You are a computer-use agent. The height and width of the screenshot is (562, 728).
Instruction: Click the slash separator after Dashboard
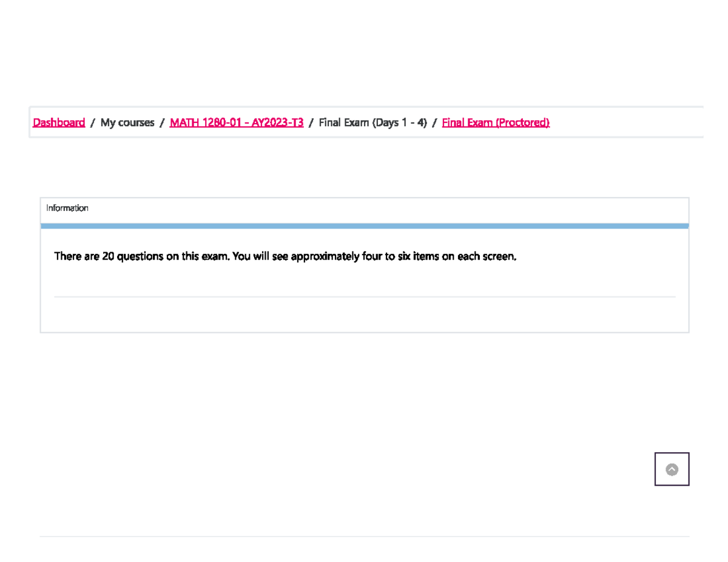[93, 122]
